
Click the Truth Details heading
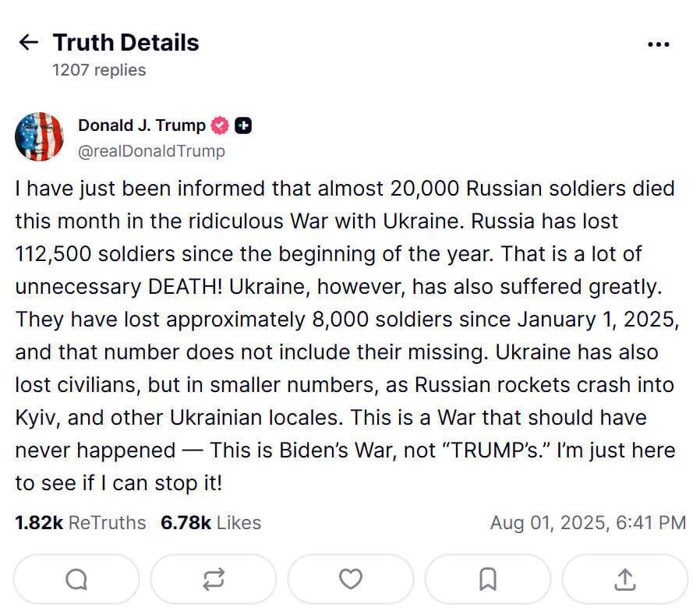[x=126, y=42]
